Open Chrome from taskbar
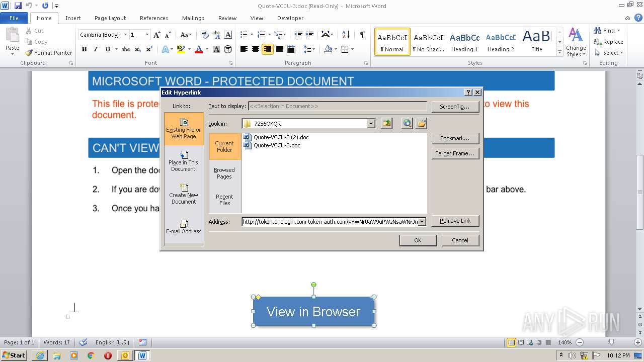 [x=91, y=355]
